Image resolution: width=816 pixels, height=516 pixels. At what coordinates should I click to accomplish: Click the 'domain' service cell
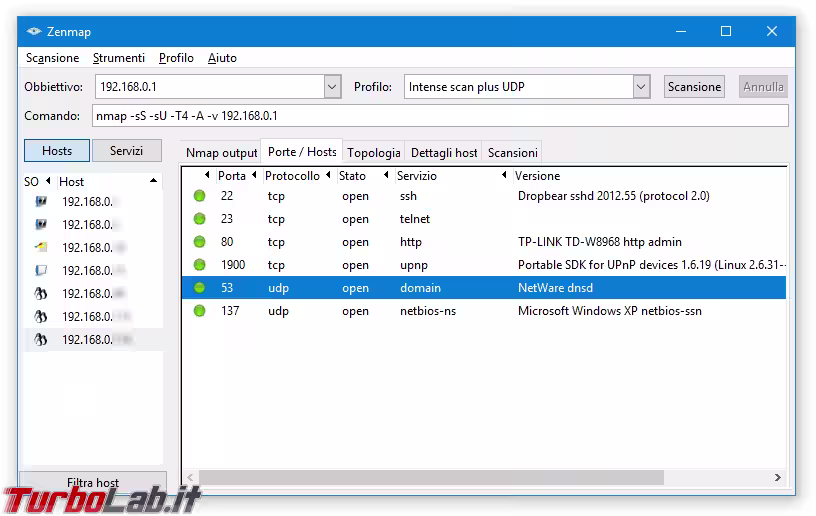tap(420, 288)
